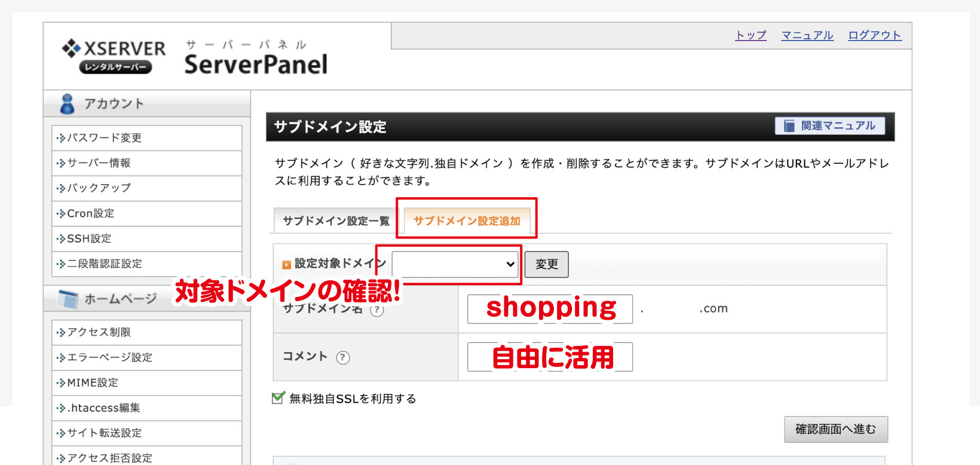Focus the コメント text field
This screenshot has width=980, height=465.
point(550,357)
